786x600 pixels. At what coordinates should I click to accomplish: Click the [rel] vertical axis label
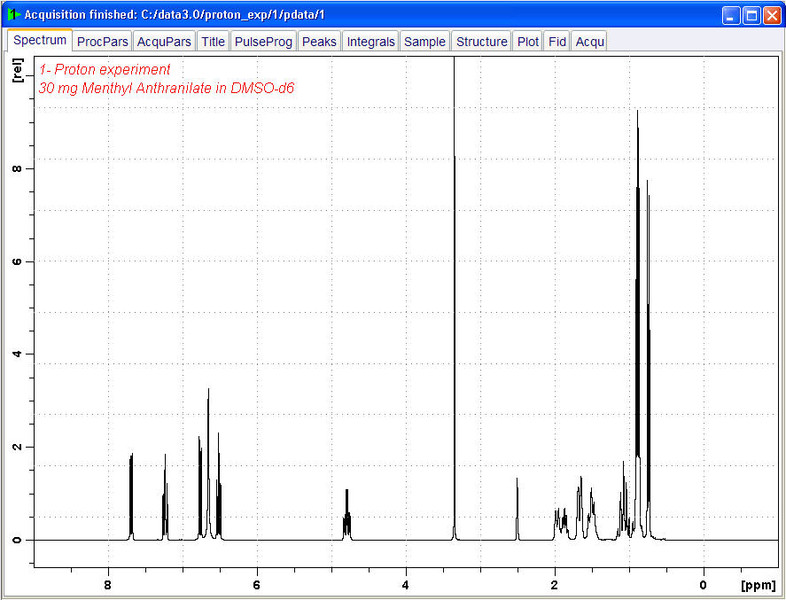(17, 70)
